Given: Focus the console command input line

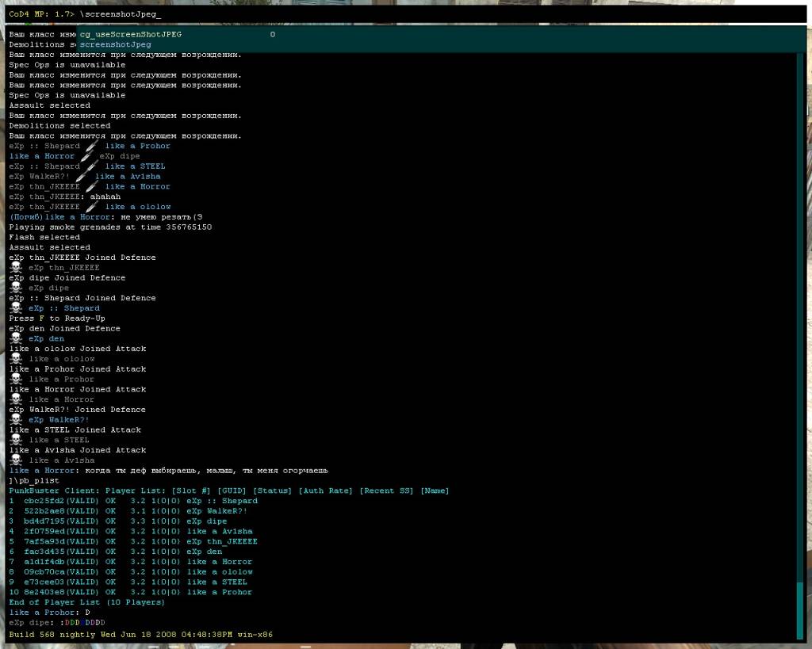Looking at the screenshot, I should pos(406,14).
